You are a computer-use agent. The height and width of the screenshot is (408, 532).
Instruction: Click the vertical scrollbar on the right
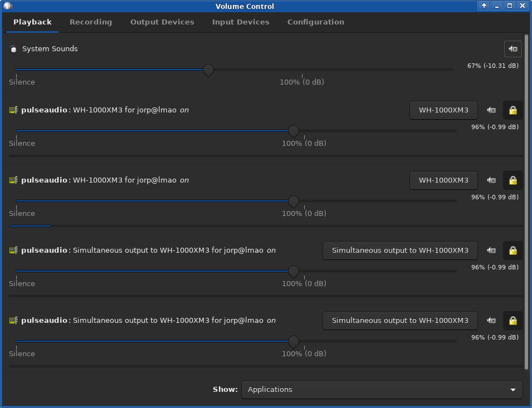(526, 200)
